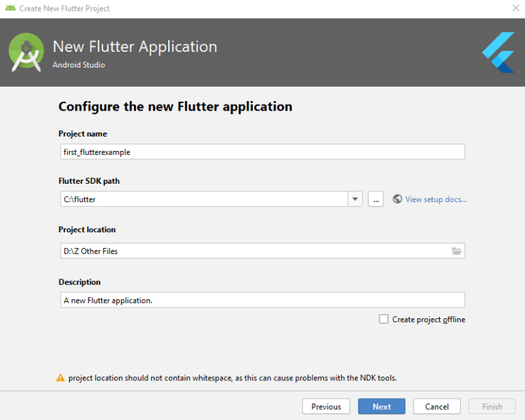Go back with the Previous button
Image resolution: width=525 pixels, height=420 pixels.
pos(326,406)
